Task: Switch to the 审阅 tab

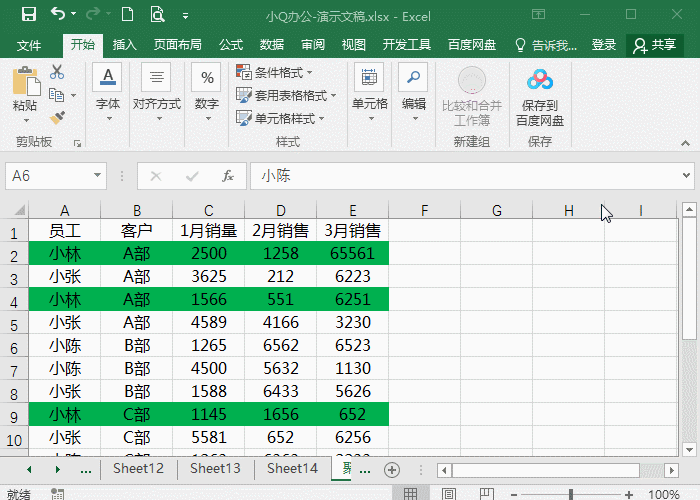Action: [x=313, y=45]
